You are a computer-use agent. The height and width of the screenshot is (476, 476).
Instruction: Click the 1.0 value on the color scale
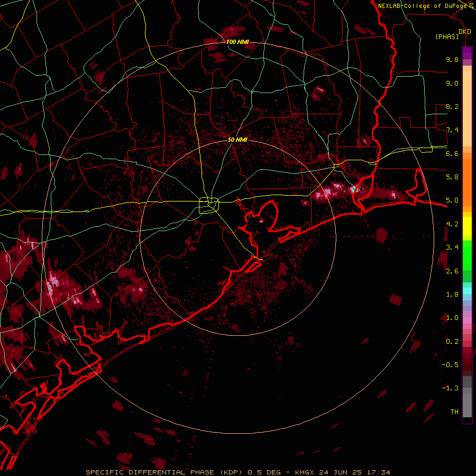click(x=452, y=318)
